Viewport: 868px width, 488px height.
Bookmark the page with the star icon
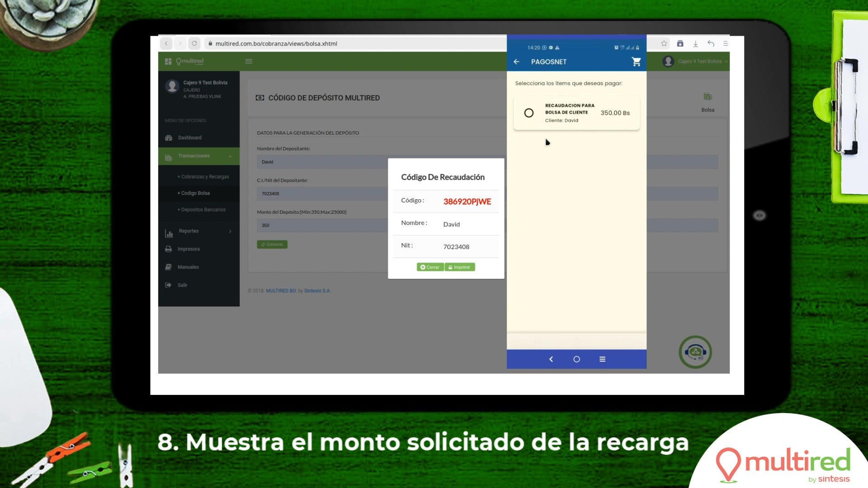[x=664, y=43]
